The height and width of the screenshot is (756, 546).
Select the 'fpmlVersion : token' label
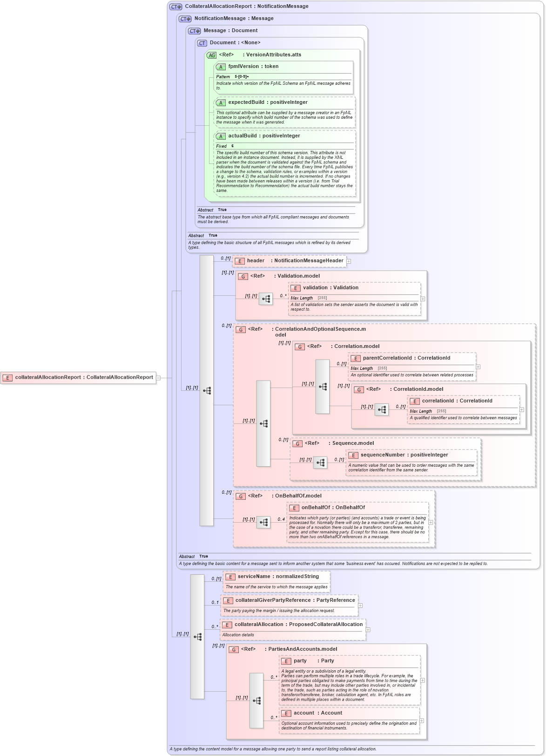(253, 67)
